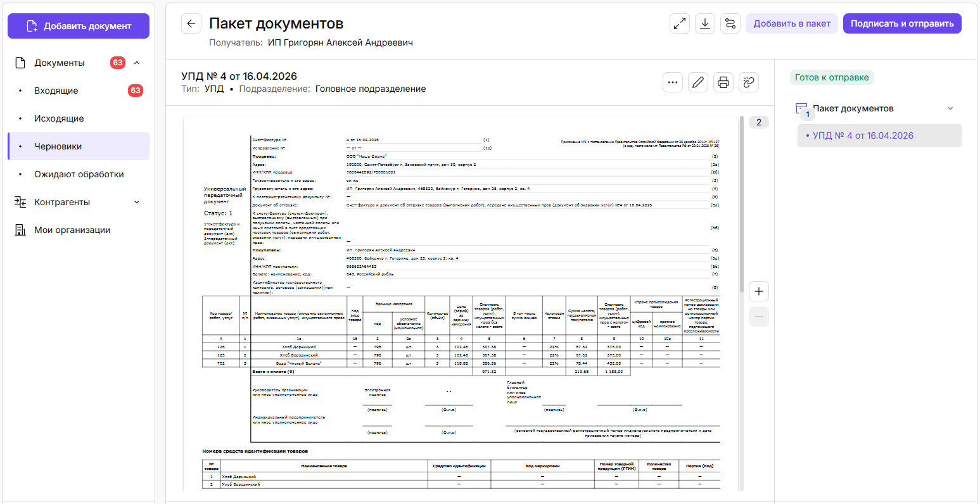Screen dimensions: 980x504
Task: Click the linked documents chain icon
Action: coord(749,82)
